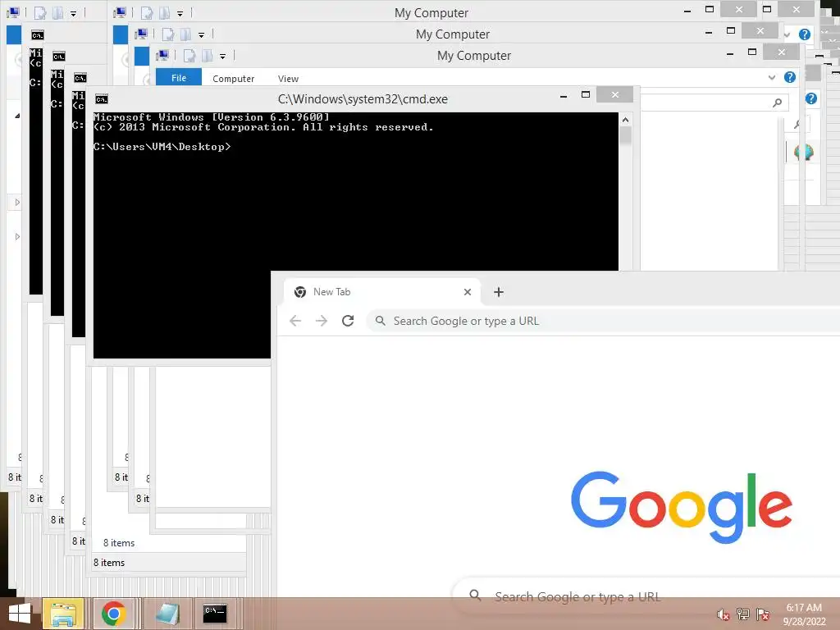Maximize the middle My Computer window
The height and width of the screenshot is (630, 840).
(x=731, y=30)
